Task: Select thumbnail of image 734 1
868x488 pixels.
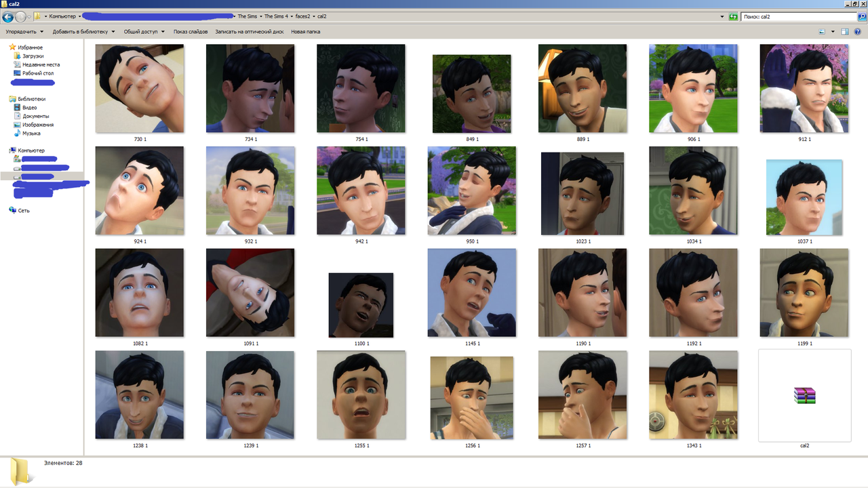Action: (250, 89)
